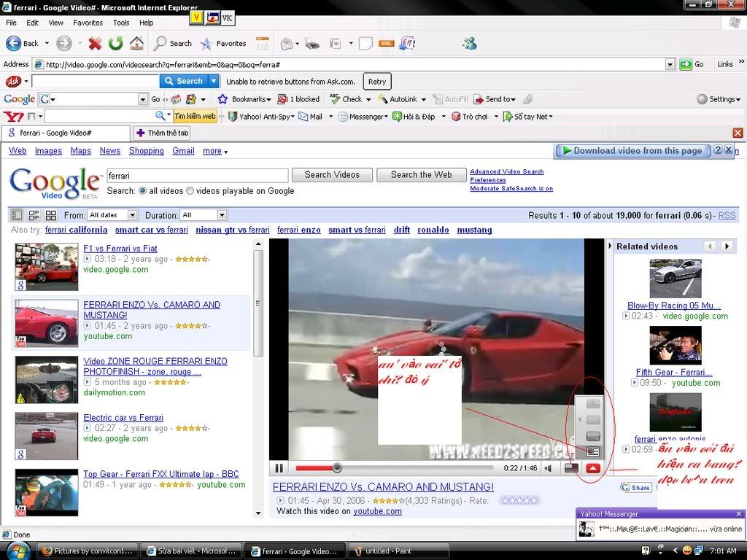Image resolution: width=747 pixels, height=560 pixels.
Task: Expand the address bar URL dropdown
Action: (x=670, y=64)
